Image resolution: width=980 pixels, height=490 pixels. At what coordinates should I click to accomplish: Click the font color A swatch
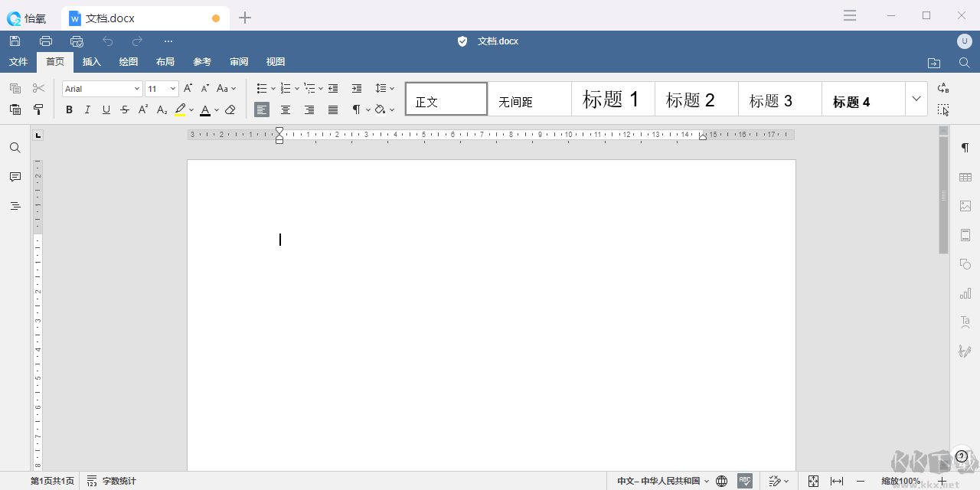click(x=205, y=109)
